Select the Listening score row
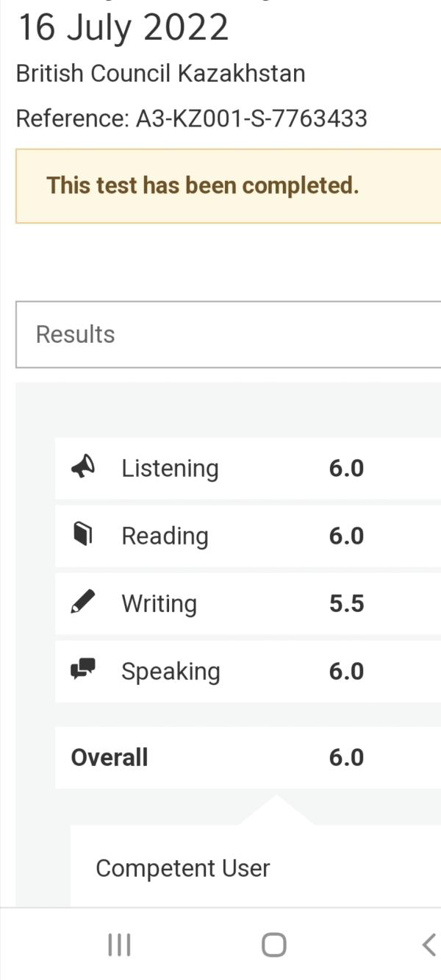441x980 pixels. tap(248, 468)
